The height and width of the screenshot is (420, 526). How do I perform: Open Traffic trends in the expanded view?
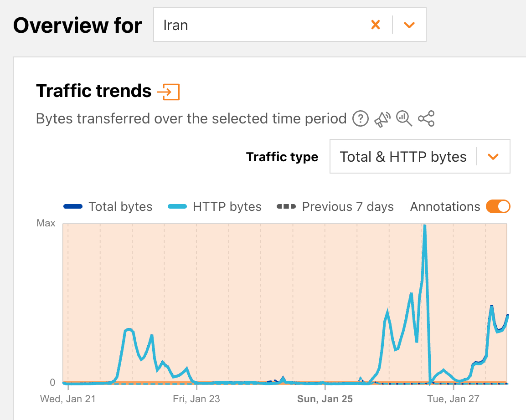point(168,92)
